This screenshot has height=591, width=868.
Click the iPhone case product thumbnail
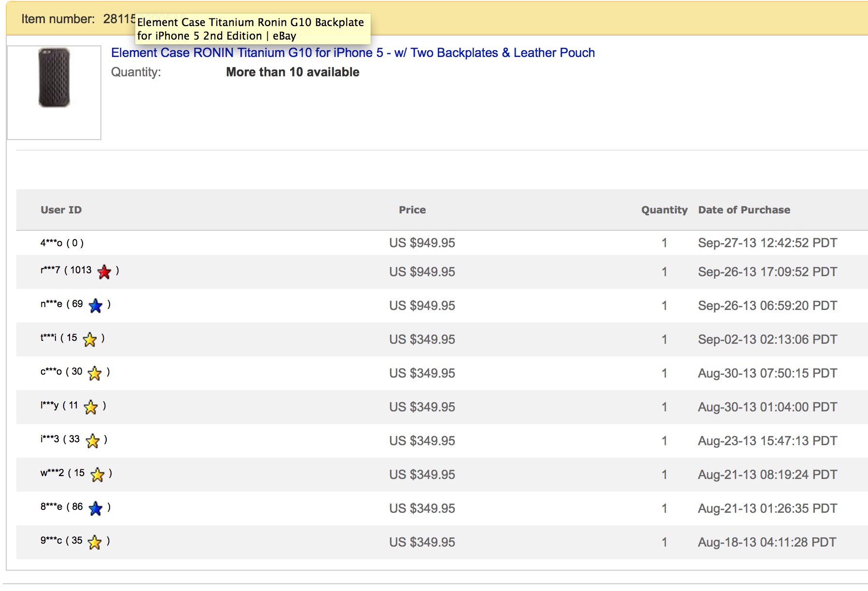coord(54,92)
